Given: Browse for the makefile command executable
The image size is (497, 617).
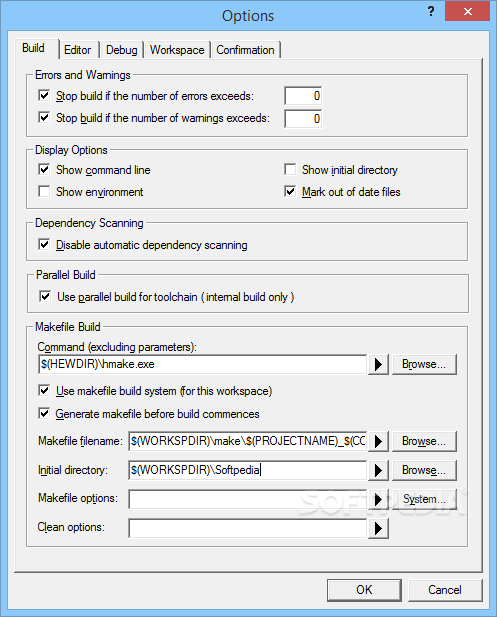Looking at the screenshot, I should coord(424,364).
